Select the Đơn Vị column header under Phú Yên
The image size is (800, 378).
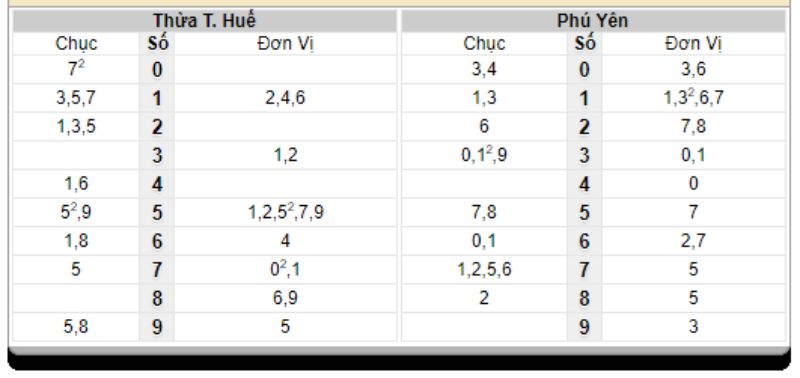click(x=693, y=44)
